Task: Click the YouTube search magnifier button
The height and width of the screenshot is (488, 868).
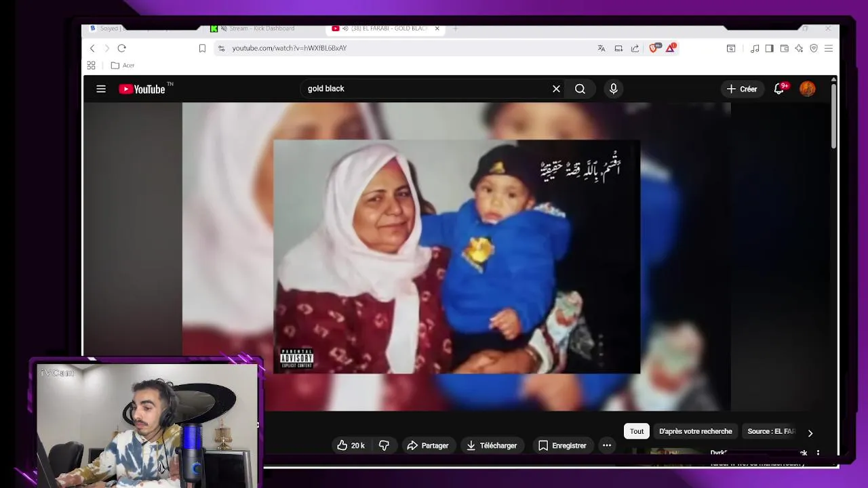Action: point(580,89)
